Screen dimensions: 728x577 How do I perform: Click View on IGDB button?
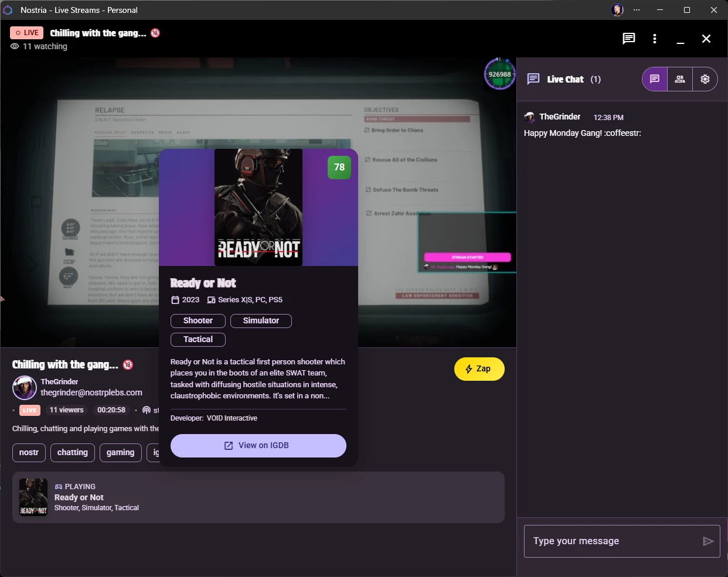258,446
